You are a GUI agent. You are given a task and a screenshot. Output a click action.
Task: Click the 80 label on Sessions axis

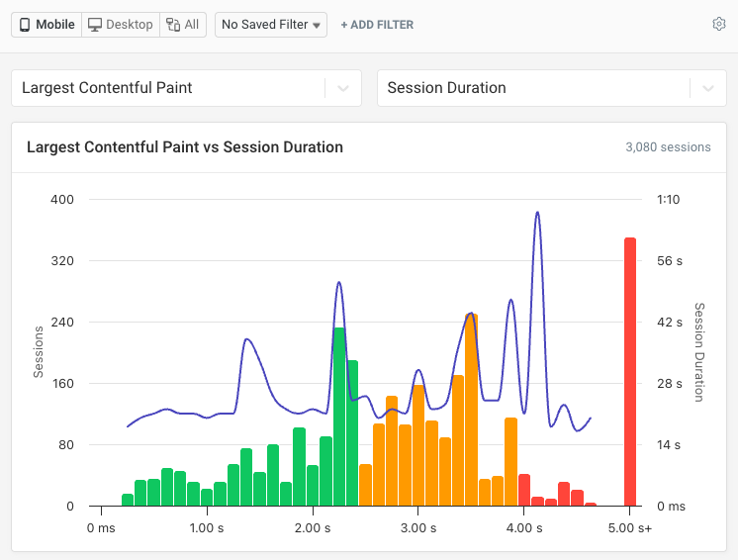pos(66,444)
